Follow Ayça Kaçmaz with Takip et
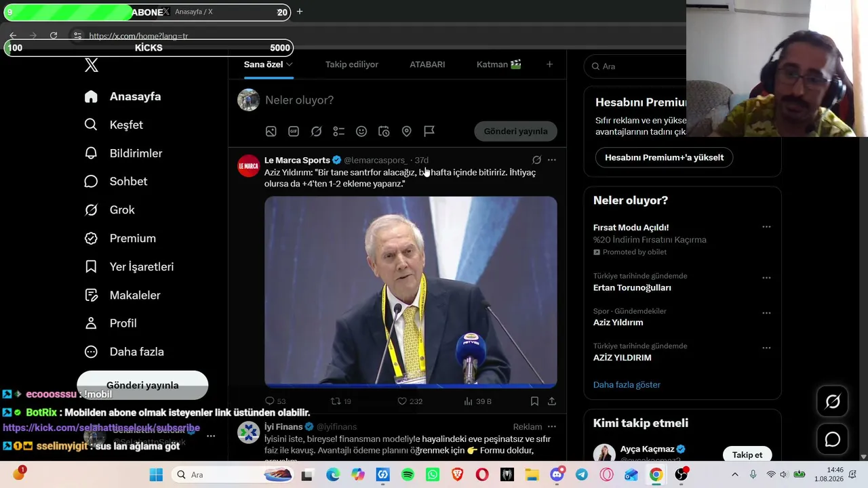Viewport: 868px width, 488px height. coord(747,455)
